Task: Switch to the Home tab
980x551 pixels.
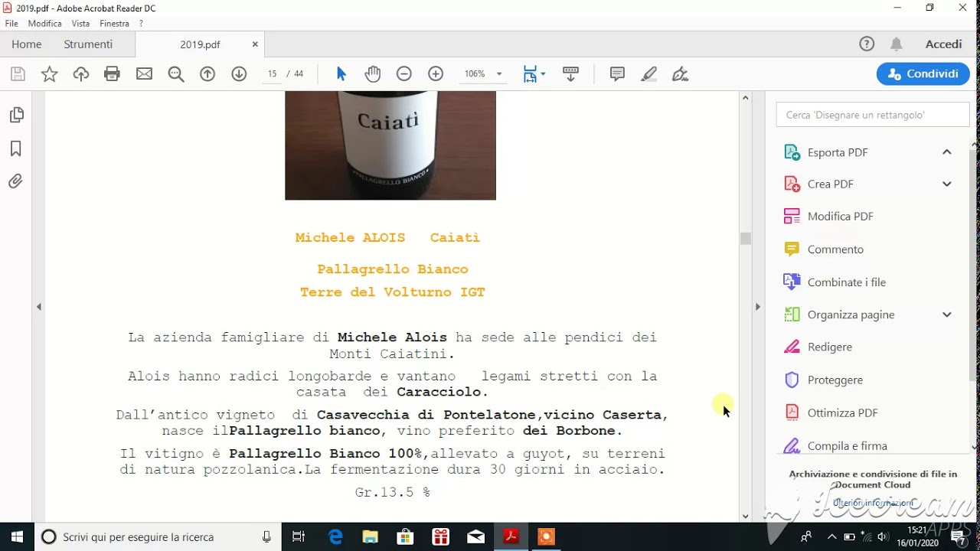Action: [x=26, y=44]
